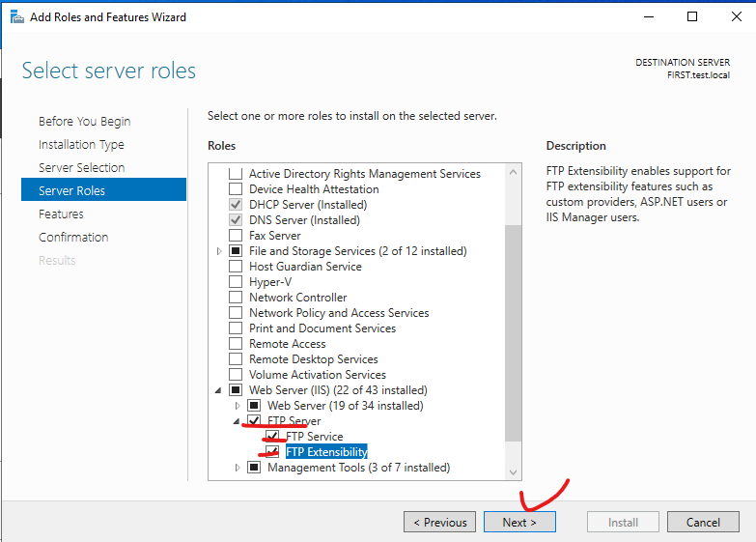Check the Device Health Attestation role
The width and height of the screenshot is (756, 542).
click(x=236, y=189)
